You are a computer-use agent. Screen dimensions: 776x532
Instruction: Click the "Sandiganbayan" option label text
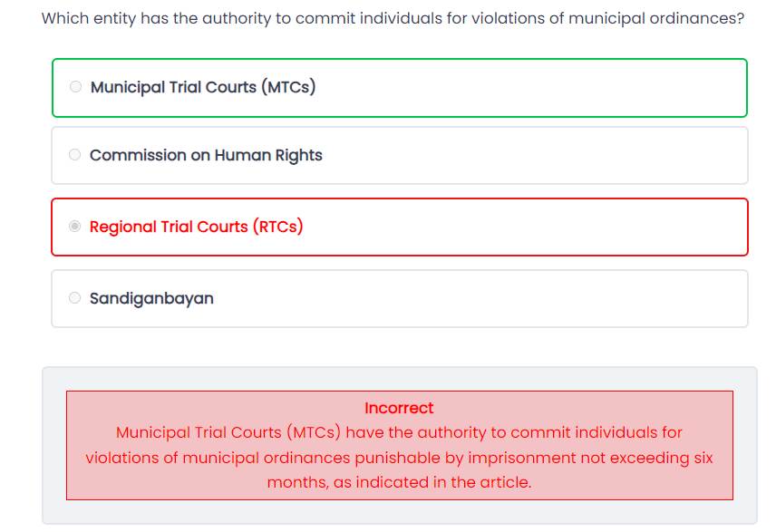coord(151,298)
